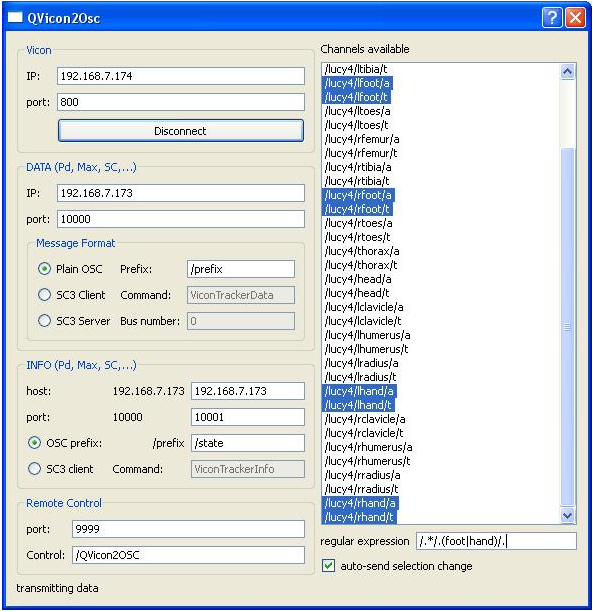Enable the OSC prefix radio button
Image resolution: width=596 pixels, height=612 pixels.
35,443
